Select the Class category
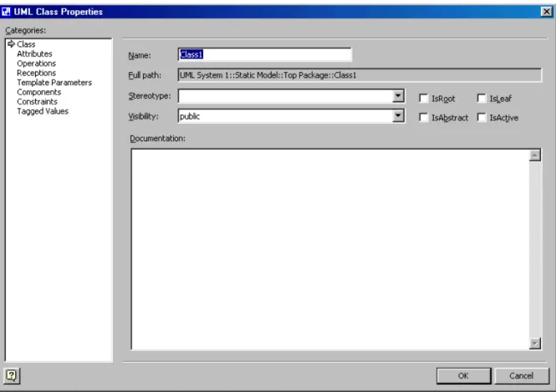The width and height of the screenshot is (556, 392). pyautogui.click(x=26, y=44)
